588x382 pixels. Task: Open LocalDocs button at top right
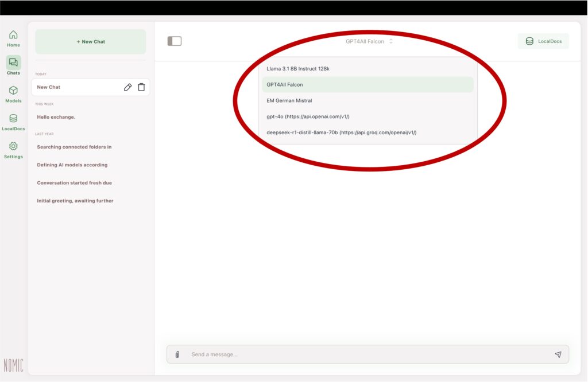[543, 41]
